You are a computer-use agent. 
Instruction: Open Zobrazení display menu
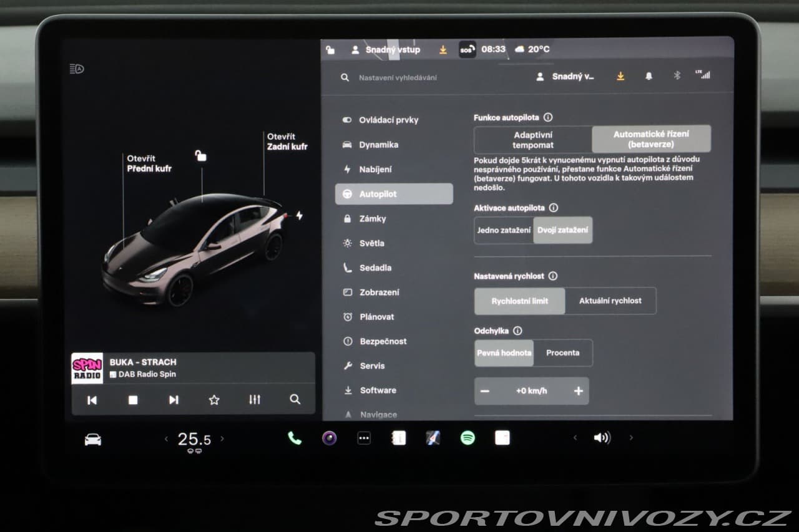click(x=394, y=293)
